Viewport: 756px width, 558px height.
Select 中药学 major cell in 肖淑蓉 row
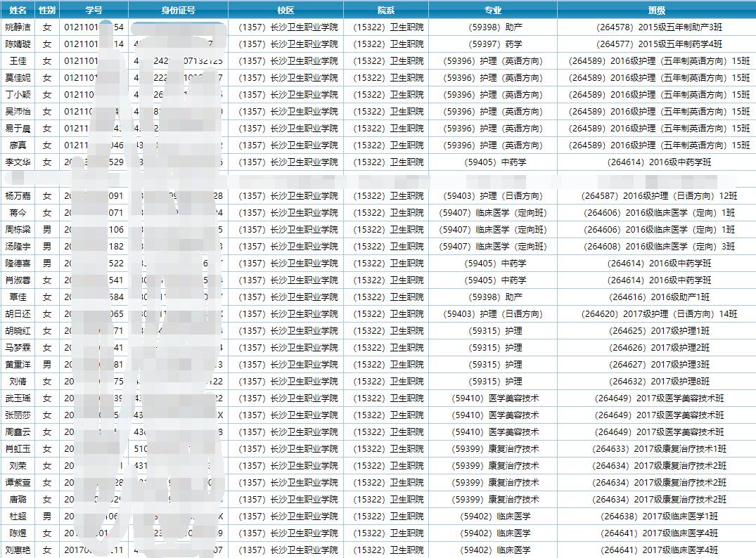(493, 280)
